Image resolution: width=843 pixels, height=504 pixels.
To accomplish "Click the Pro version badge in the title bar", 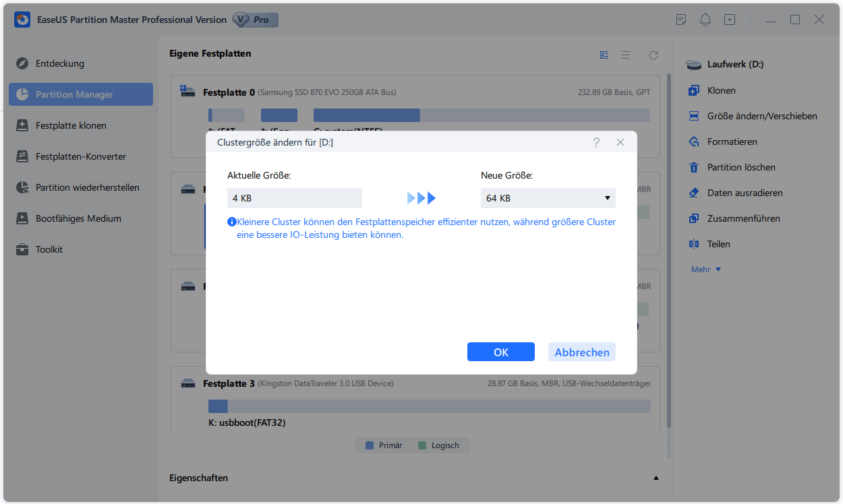I will (x=256, y=20).
